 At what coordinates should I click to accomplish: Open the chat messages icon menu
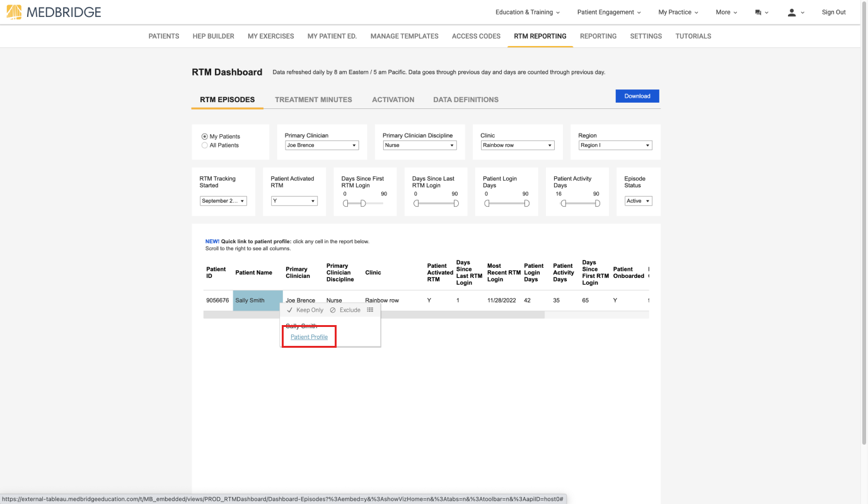point(761,13)
